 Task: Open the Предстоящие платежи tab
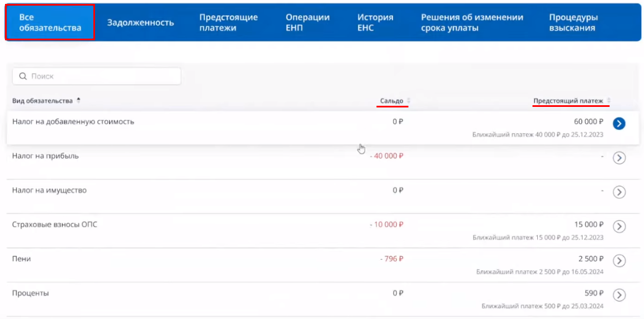point(229,22)
